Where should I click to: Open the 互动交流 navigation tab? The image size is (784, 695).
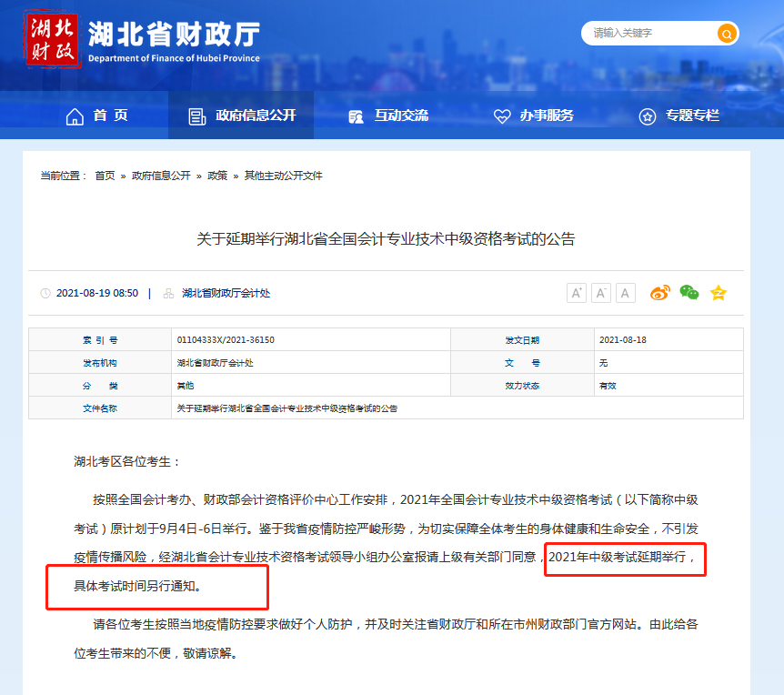point(388,116)
